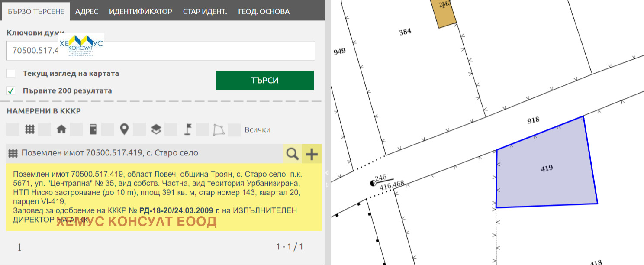Click the magnifier icon in the result row

click(293, 153)
